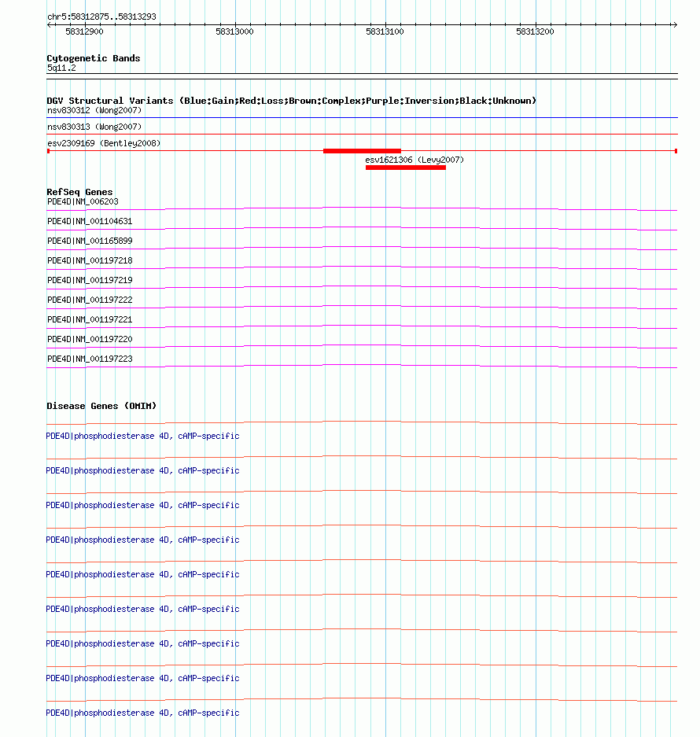Select the RefSeq Genes track title

(x=79, y=192)
